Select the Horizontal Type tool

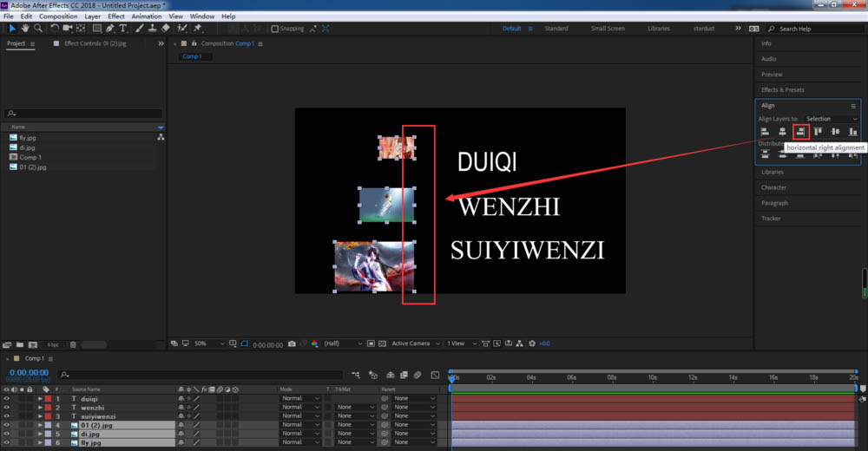[123, 29]
